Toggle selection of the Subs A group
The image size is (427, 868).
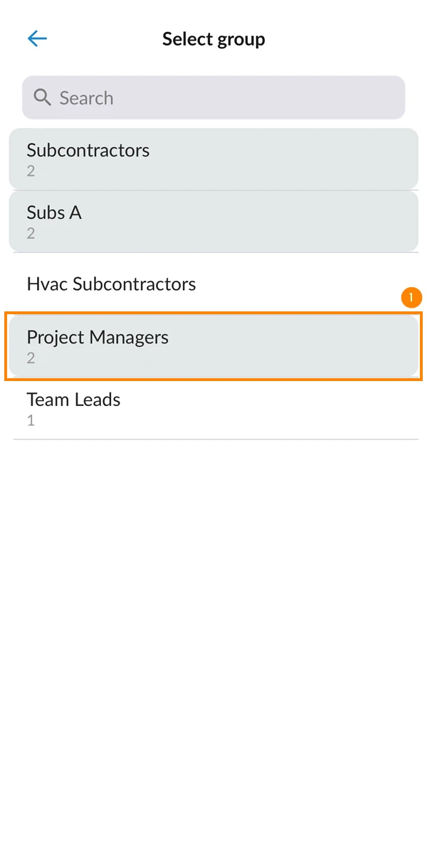pos(213,222)
